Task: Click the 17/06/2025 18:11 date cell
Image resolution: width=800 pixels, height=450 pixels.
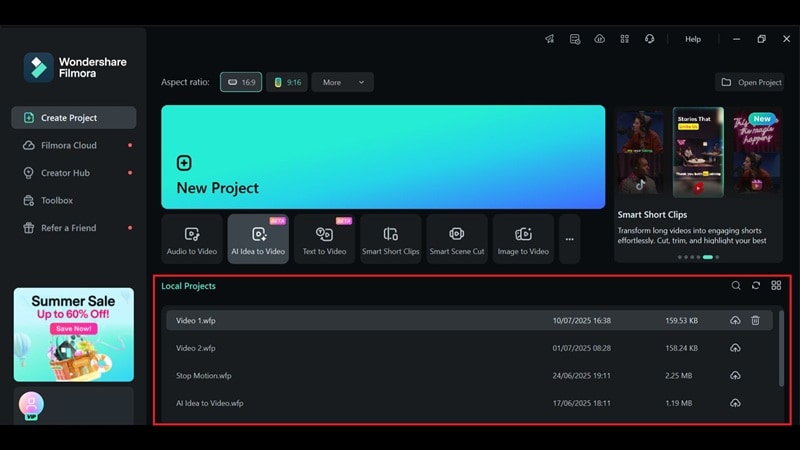Action: pos(582,403)
